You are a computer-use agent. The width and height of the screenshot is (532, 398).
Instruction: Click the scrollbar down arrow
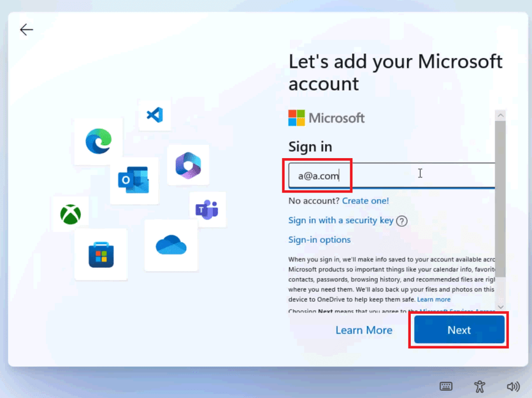tap(500, 307)
